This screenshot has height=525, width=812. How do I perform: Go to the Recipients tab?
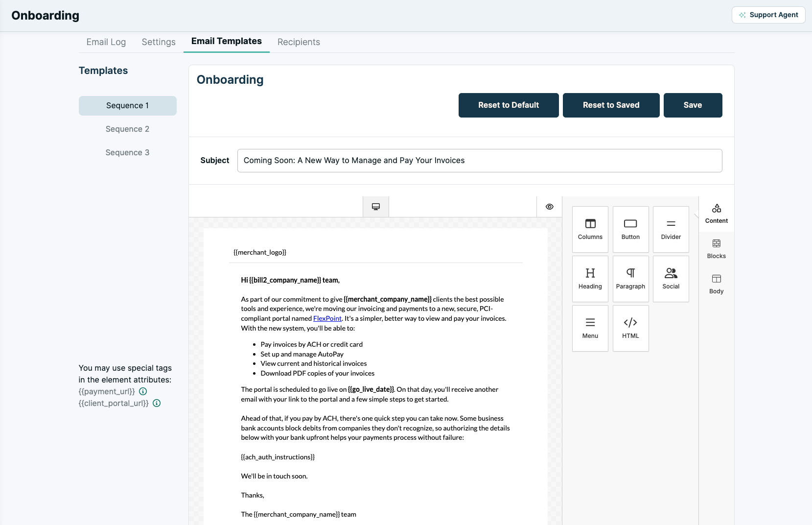[299, 42]
